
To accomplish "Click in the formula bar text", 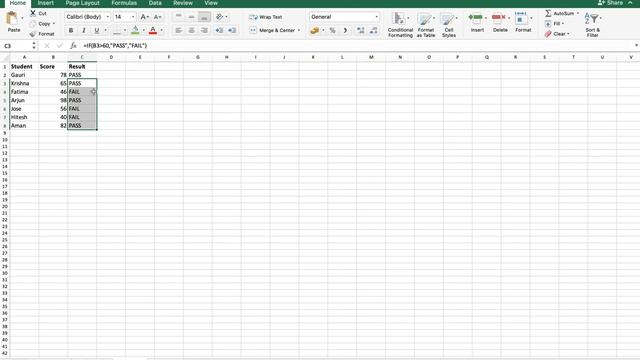I will pos(115,45).
